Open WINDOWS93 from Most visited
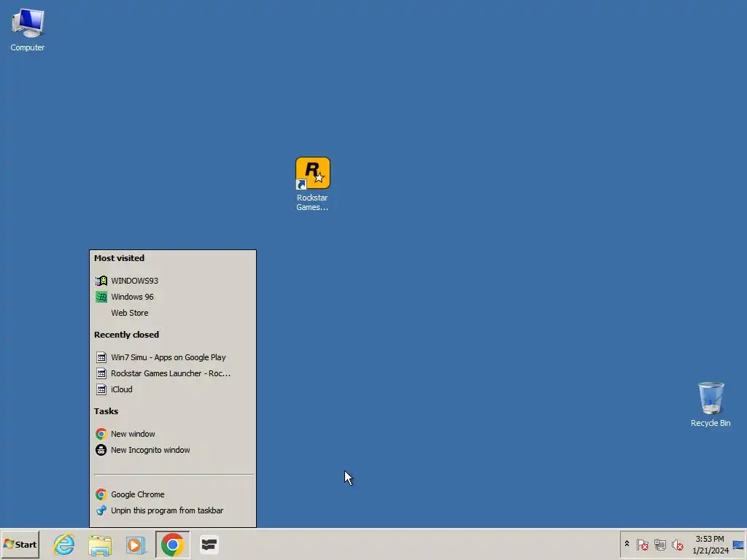Viewport: 747px width, 560px height. 173,281
